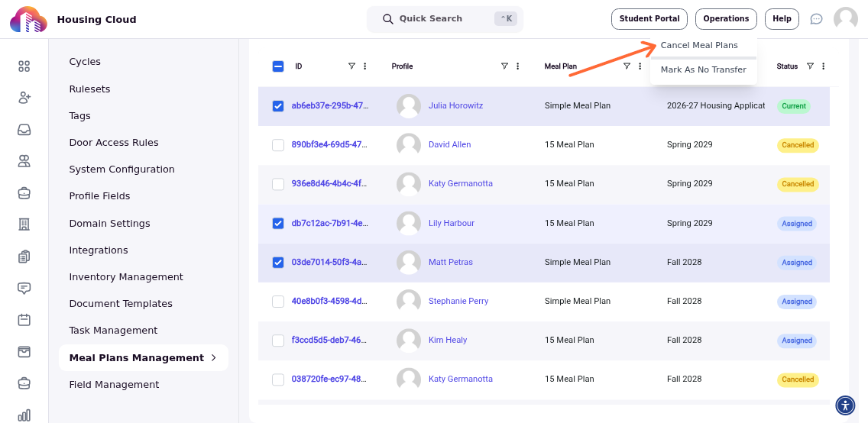Uncheck Lily Harbour row checkbox
The image size is (868, 423).
tap(278, 224)
